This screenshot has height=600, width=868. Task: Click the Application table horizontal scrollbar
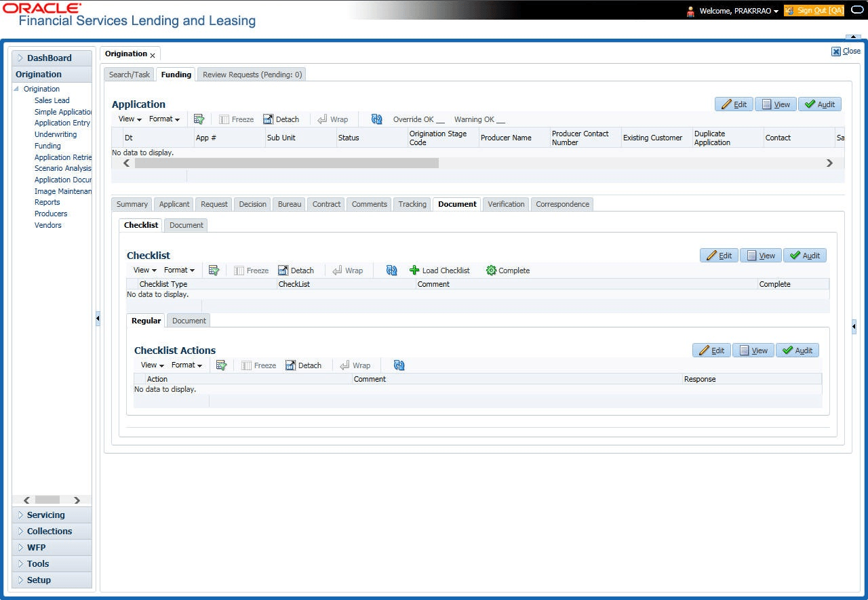click(x=287, y=163)
